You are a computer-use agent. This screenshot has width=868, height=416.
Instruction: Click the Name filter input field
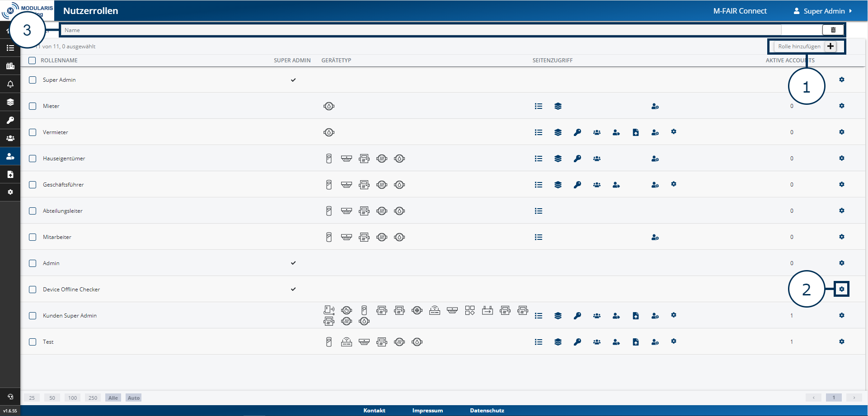[x=420, y=30]
